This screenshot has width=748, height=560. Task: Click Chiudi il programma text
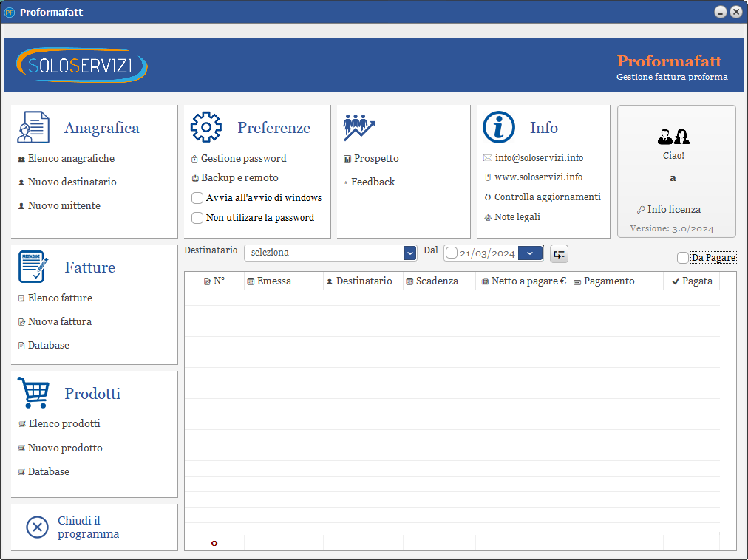88,527
